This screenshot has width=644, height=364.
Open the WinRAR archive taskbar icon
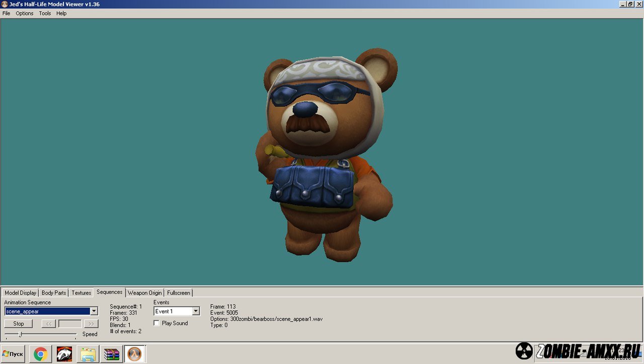click(112, 354)
